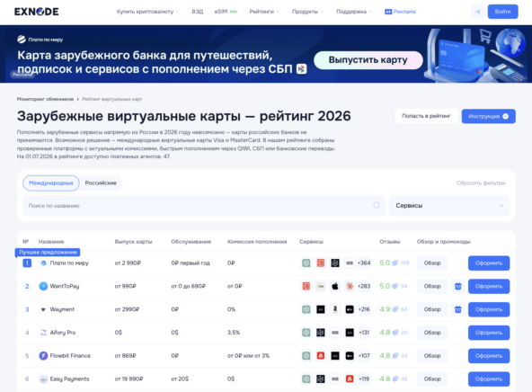Click the 5.0 rating in Плати по миру row
This screenshot has width=532, height=392.
[x=385, y=263]
